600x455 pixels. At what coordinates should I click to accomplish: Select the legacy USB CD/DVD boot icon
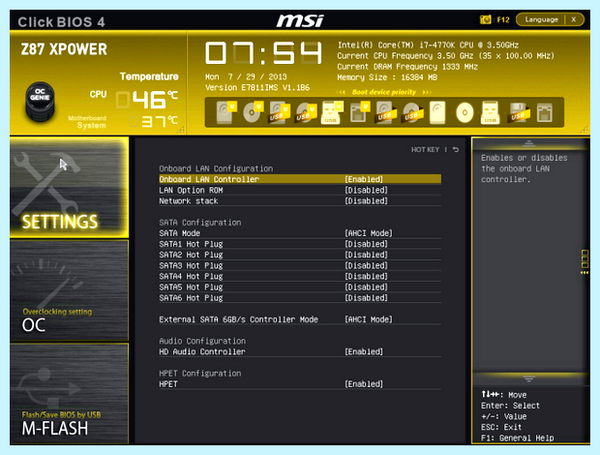point(412,113)
